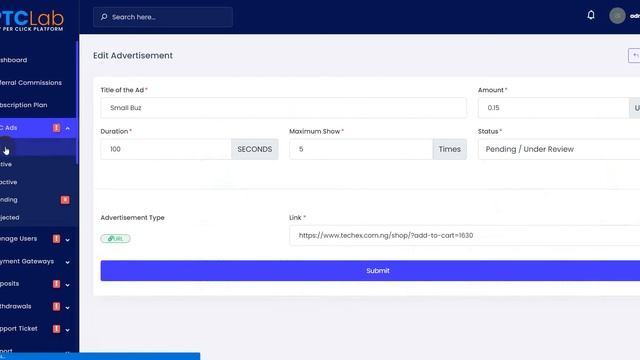Open the admin profile avatar
This screenshot has width=640, height=360.
point(617,16)
